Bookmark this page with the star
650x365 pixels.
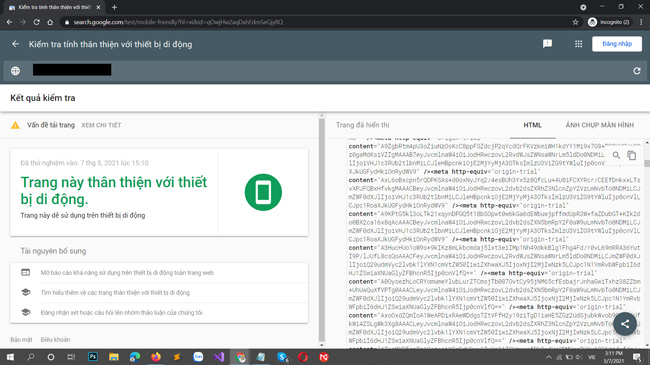(575, 22)
